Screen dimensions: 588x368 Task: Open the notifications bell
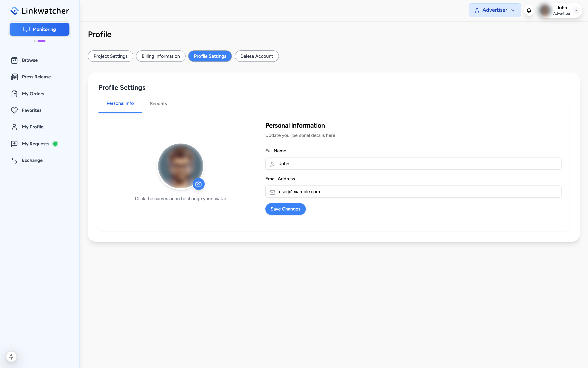529,10
